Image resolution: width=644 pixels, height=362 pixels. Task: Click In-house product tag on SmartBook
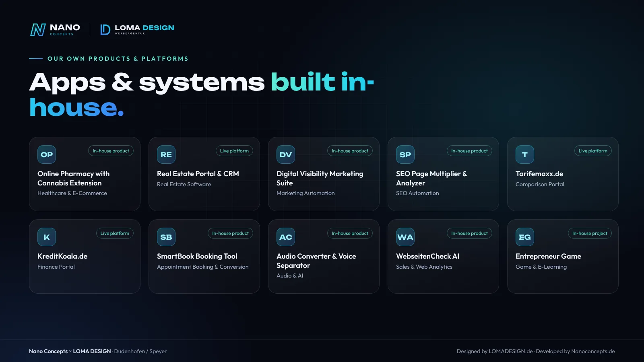pyautogui.click(x=230, y=233)
